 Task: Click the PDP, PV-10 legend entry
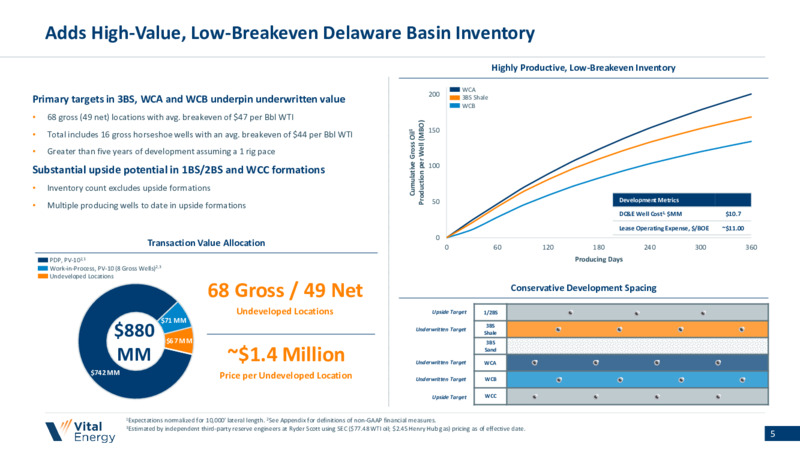[62, 260]
